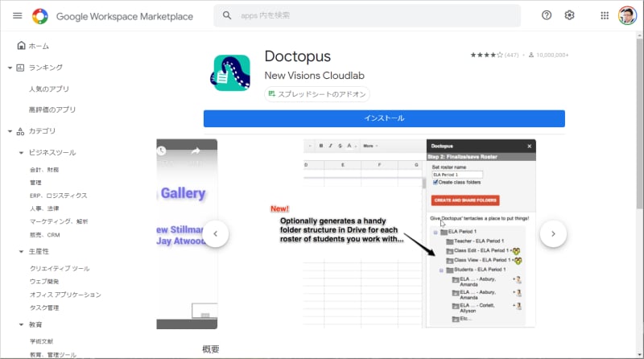Click the カテゴリ shapes icon
Screen dimensions: 644x359
[x=20, y=131]
